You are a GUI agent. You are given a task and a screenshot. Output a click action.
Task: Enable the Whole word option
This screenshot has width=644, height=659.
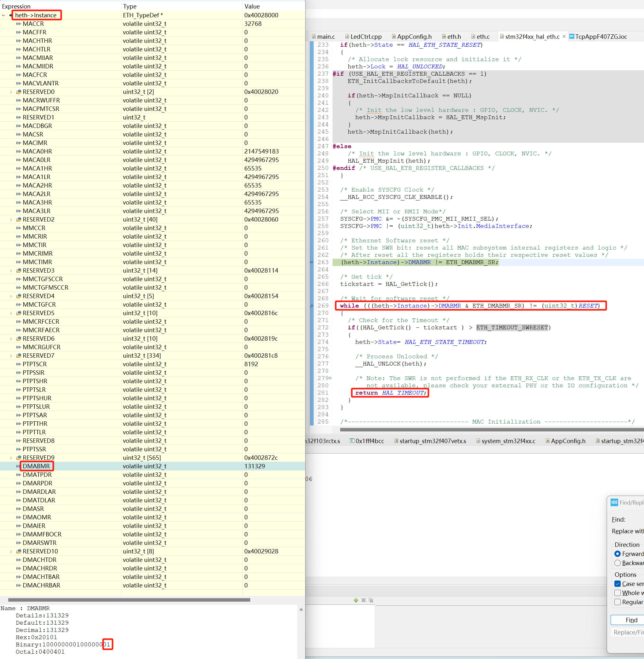click(618, 593)
